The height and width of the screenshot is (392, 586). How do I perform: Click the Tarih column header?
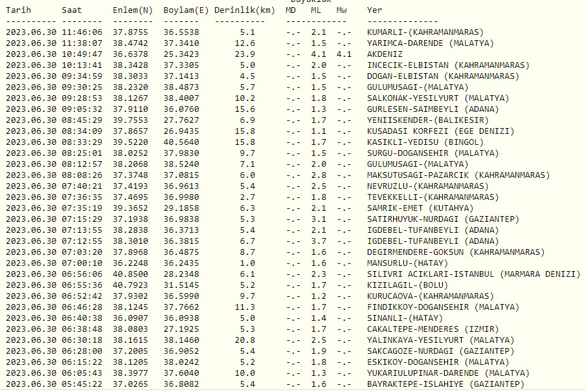(x=18, y=10)
